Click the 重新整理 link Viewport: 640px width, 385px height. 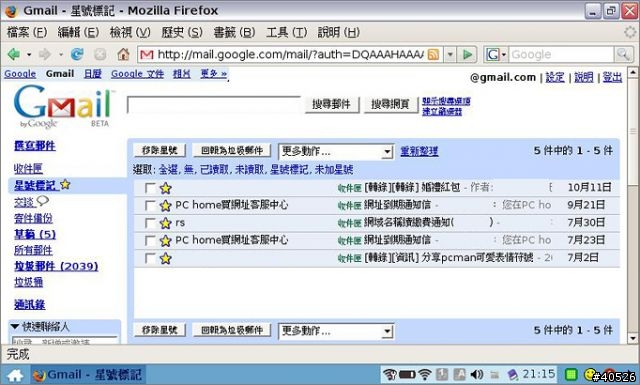[x=419, y=151]
